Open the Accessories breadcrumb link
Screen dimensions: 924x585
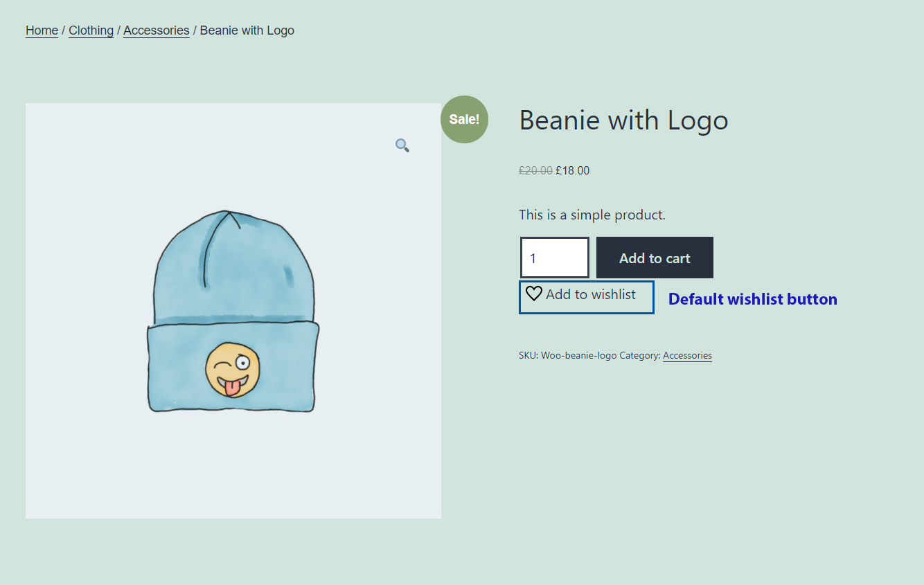(157, 30)
